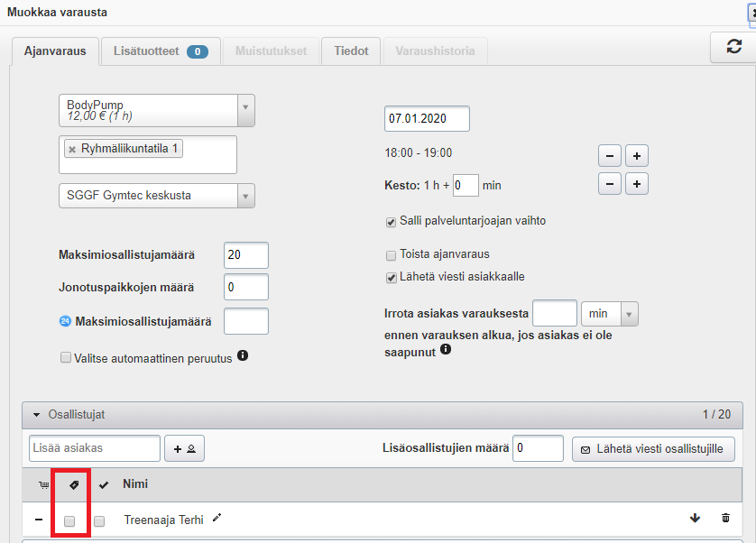
Task: Click Lähetä viesti osallistujille button
Action: click(x=653, y=448)
